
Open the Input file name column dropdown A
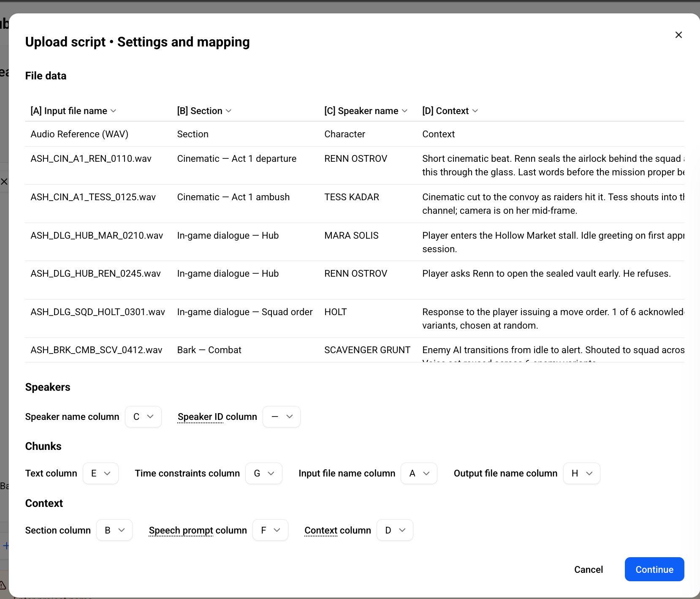[x=419, y=473]
